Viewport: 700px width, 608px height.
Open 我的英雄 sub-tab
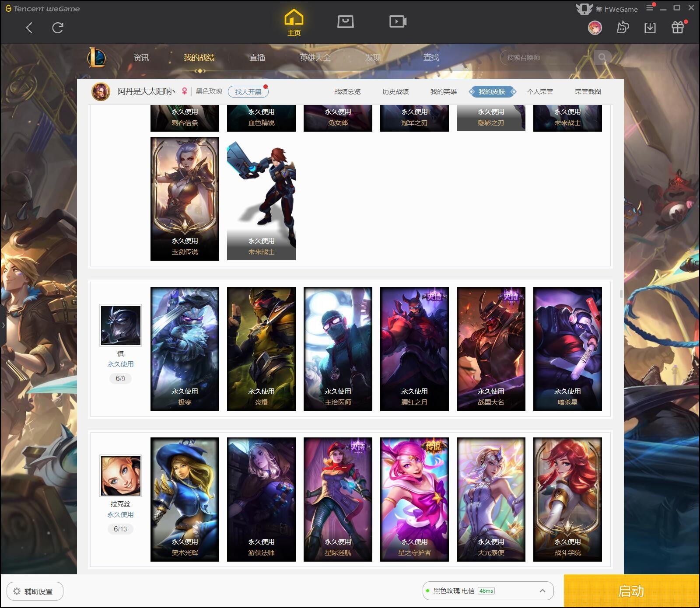coord(444,91)
